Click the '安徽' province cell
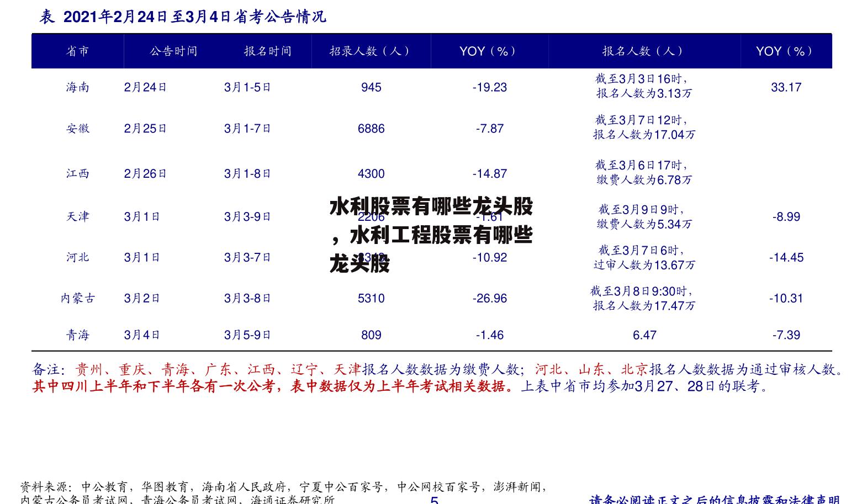The width and height of the screenshot is (862, 504). (77, 129)
